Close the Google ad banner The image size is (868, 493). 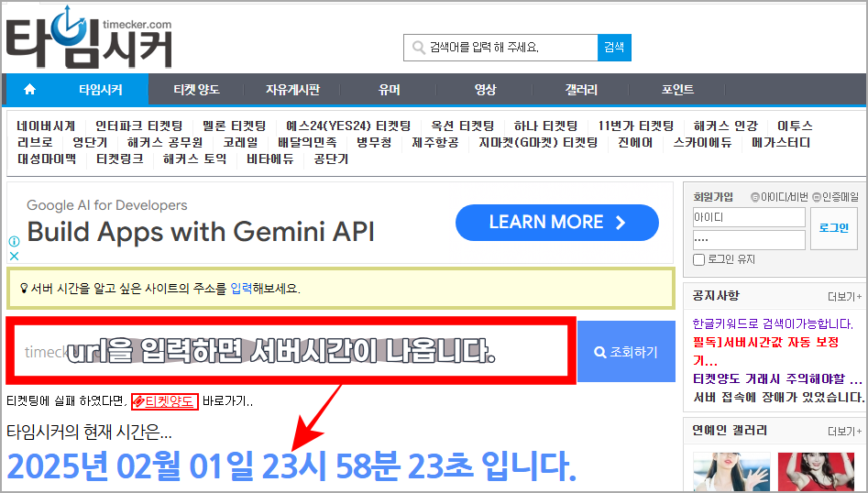15,256
